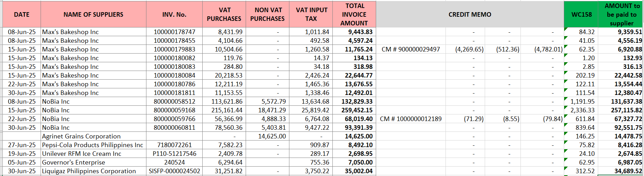Click NoBia invoice 800000059168

pyautogui.click(x=174, y=110)
